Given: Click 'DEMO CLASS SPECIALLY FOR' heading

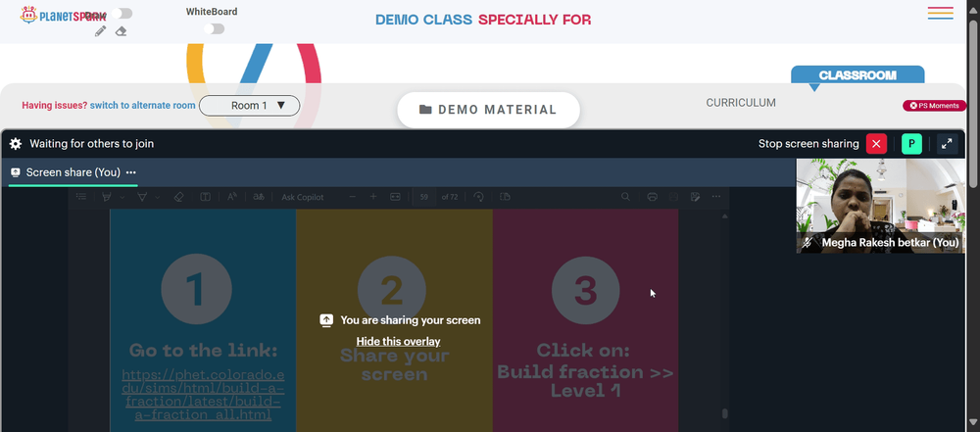Looking at the screenshot, I should (483, 20).
